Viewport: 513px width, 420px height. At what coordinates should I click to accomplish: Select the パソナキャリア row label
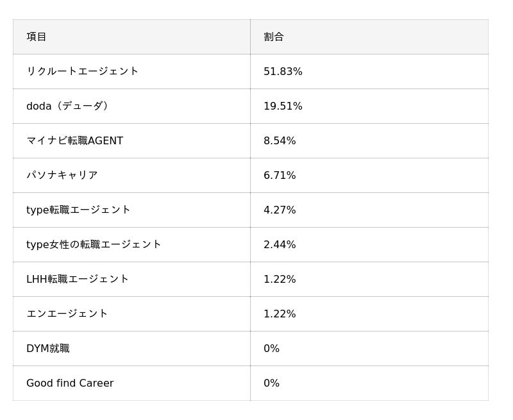pyautogui.click(x=62, y=175)
